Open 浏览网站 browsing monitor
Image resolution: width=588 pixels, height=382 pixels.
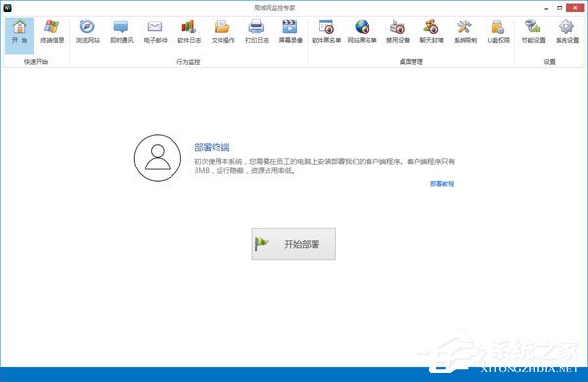point(88,32)
